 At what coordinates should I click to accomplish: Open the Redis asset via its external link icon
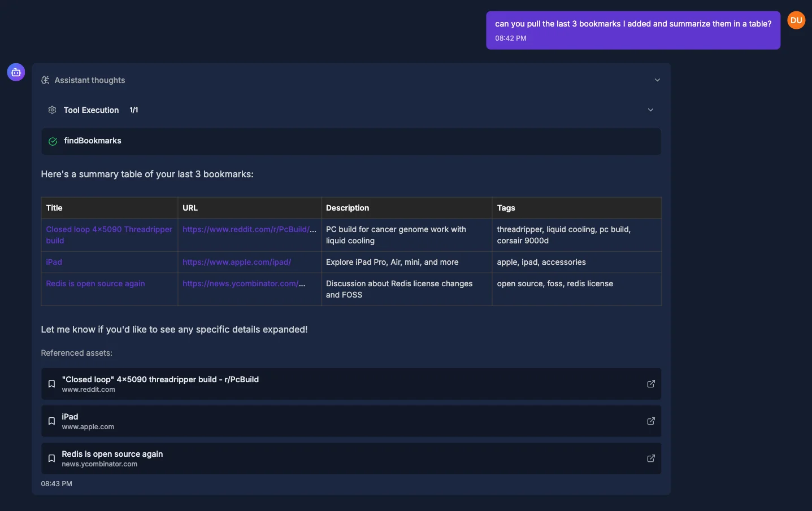point(650,458)
